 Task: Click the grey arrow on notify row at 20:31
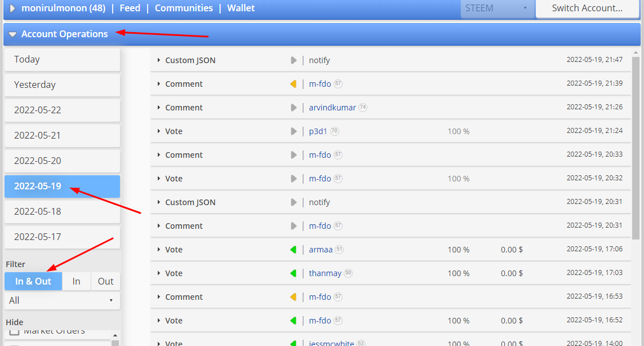(294, 202)
